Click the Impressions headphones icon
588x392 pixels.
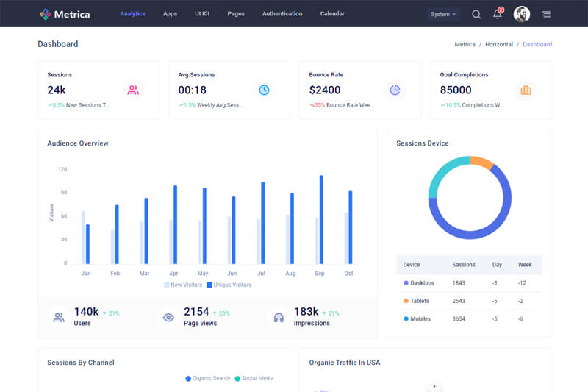279,318
